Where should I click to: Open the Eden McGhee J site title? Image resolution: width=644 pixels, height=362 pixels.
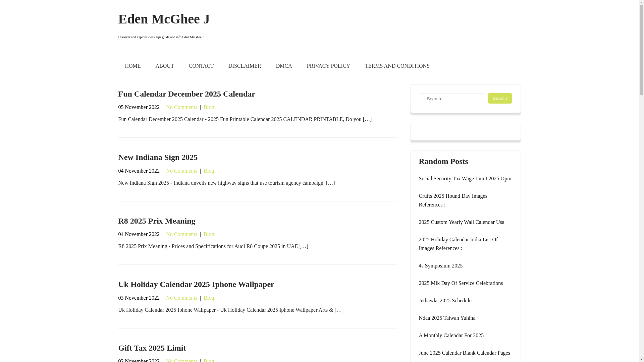pos(164,19)
